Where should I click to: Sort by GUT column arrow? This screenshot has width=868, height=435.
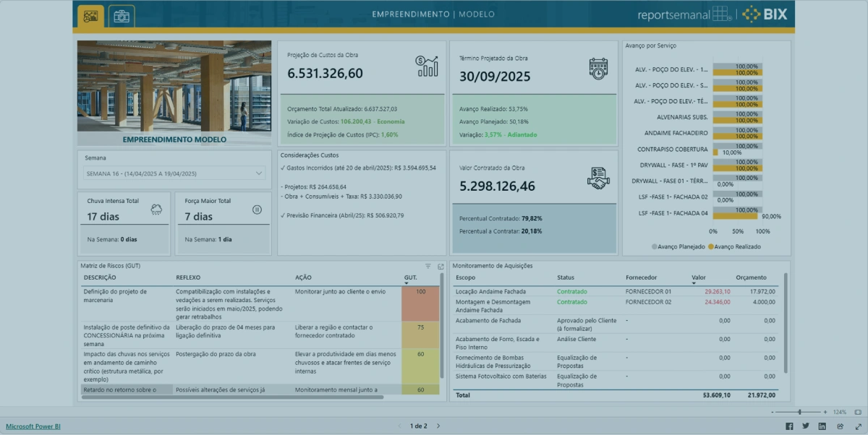pyautogui.click(x=407, y=283)
